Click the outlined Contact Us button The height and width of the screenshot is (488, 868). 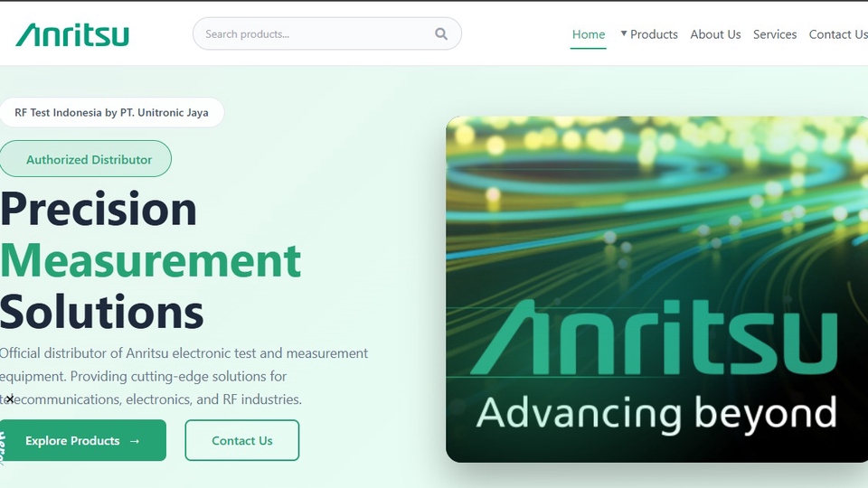[x=241, y=441]
